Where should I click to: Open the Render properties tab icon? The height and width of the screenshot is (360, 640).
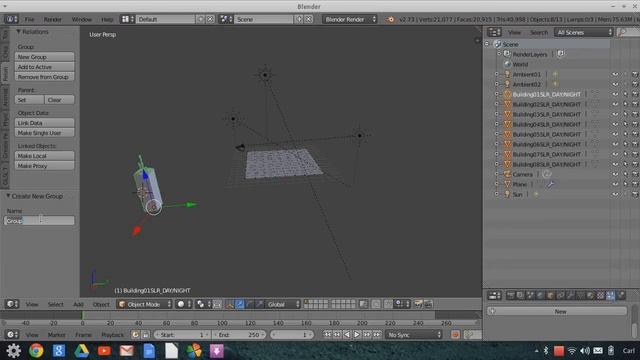coord(510,296)
